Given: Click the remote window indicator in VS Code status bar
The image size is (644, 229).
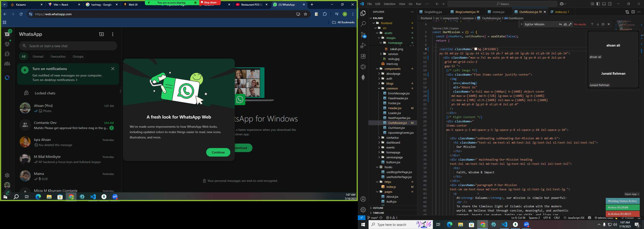Looking at the screenshot, I should coord(362,218).
